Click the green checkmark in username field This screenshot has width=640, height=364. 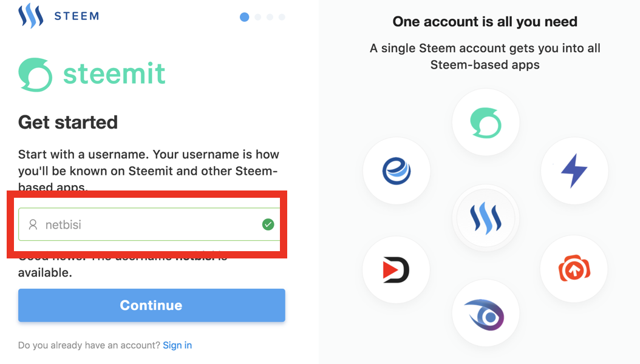click(268, 224)
